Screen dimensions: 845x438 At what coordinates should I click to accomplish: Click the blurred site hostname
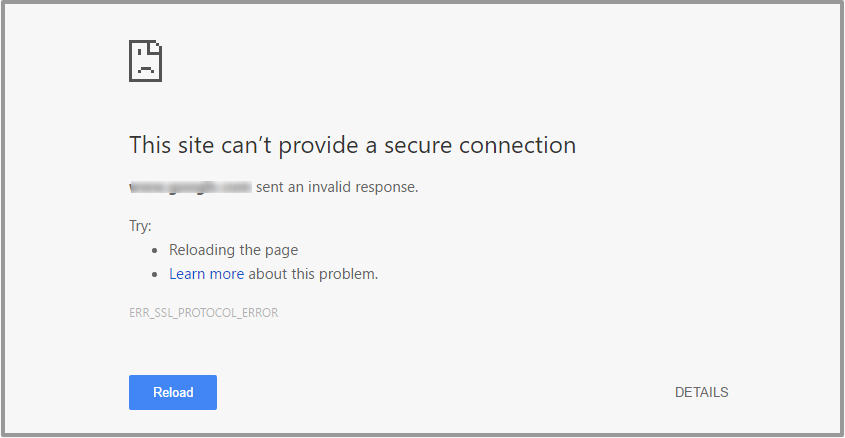(190, 187)
